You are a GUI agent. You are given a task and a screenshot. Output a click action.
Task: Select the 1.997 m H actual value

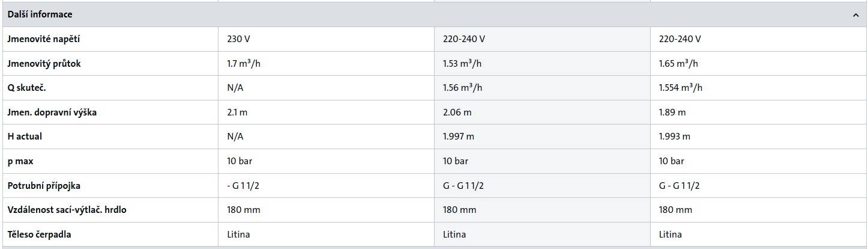[x=458, y=137]
